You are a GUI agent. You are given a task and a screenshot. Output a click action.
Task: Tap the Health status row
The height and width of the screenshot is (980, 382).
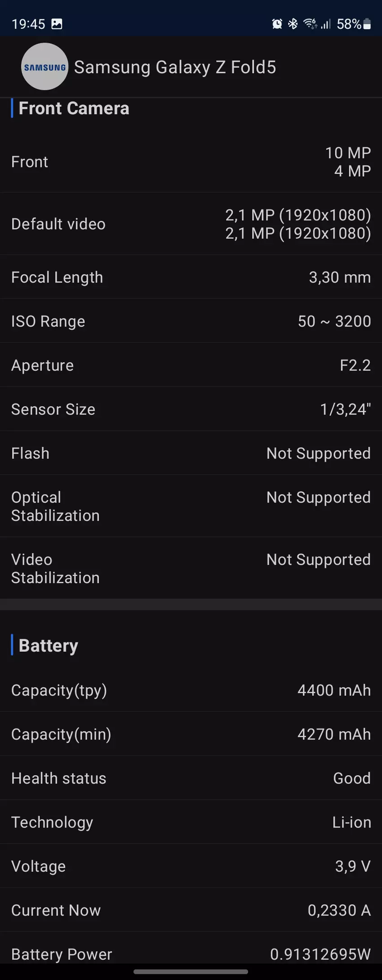191,778
